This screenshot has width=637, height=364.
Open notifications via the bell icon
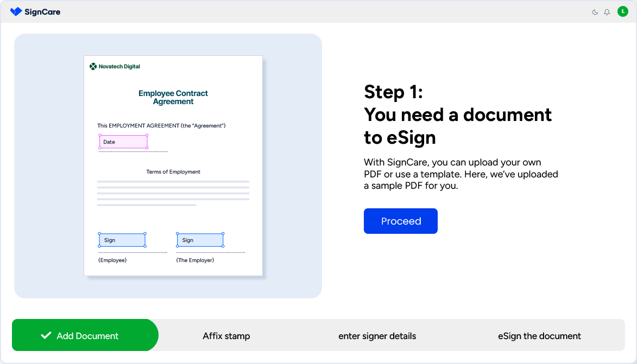[x=607, y=12]
